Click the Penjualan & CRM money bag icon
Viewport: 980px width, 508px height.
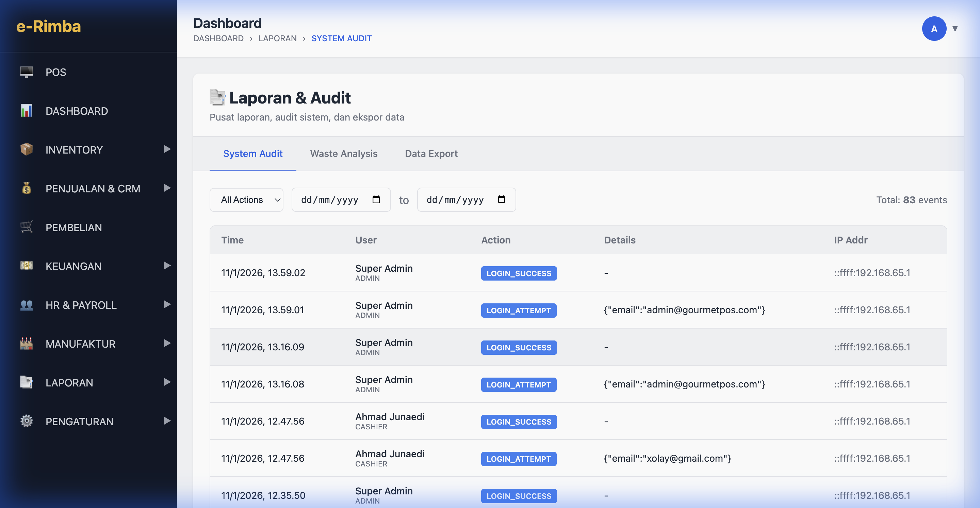(x=26, y=188)
